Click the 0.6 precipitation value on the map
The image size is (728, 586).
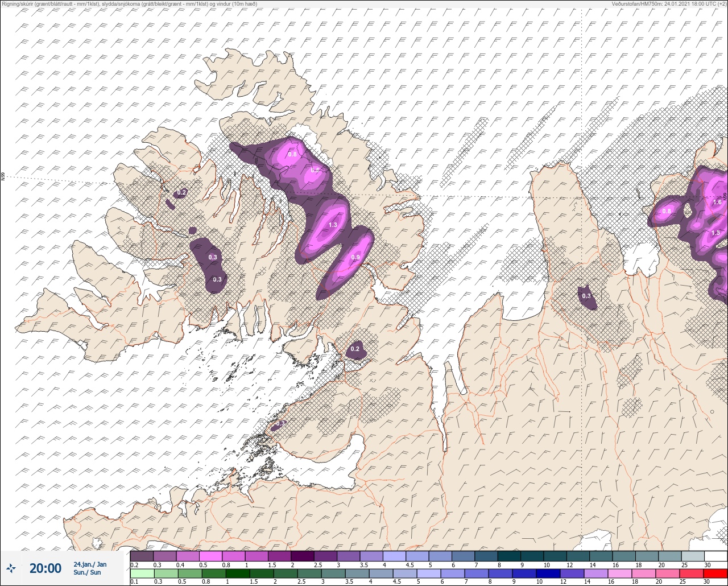315,170
